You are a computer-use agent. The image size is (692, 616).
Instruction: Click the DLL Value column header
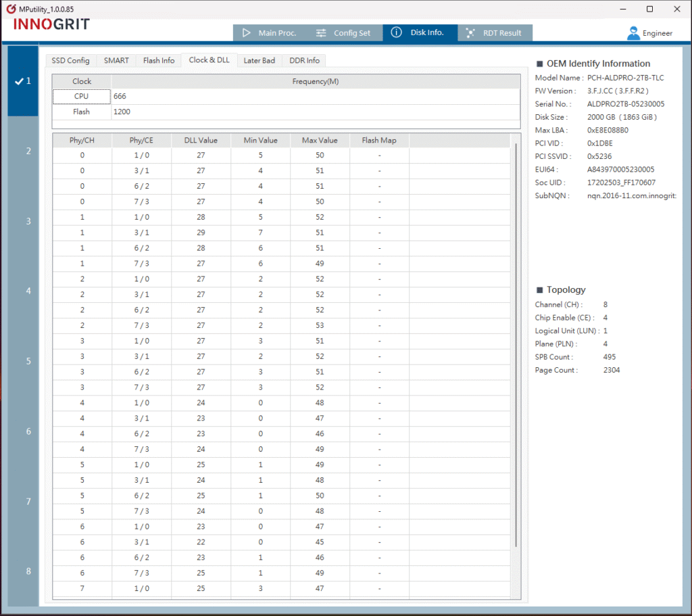point(201,141)
